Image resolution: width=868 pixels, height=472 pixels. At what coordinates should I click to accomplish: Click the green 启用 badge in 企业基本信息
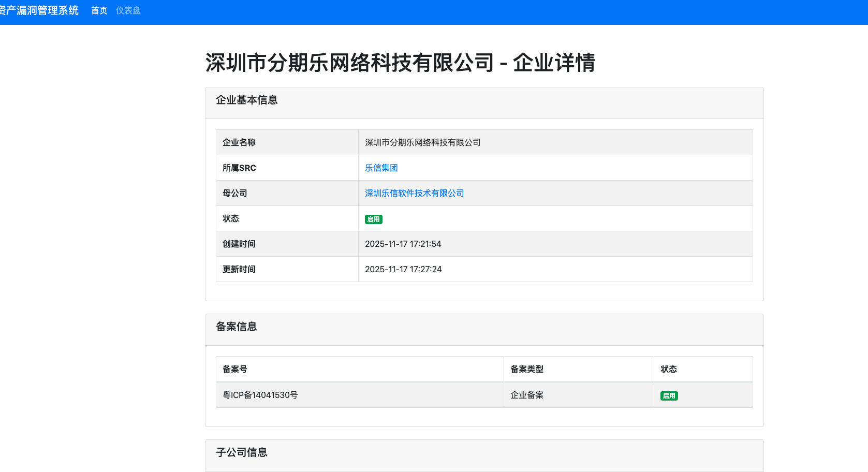point(373,219)
